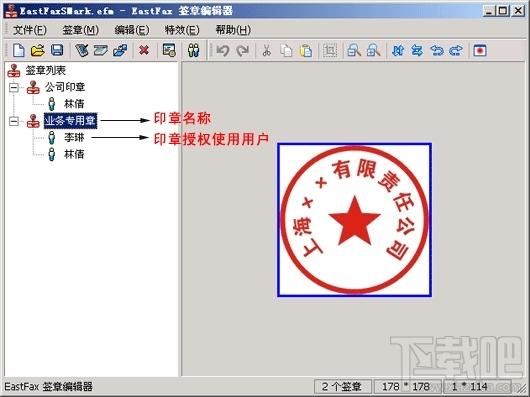Open the 特效 menu
530x397 pixels.
[182, 30]
